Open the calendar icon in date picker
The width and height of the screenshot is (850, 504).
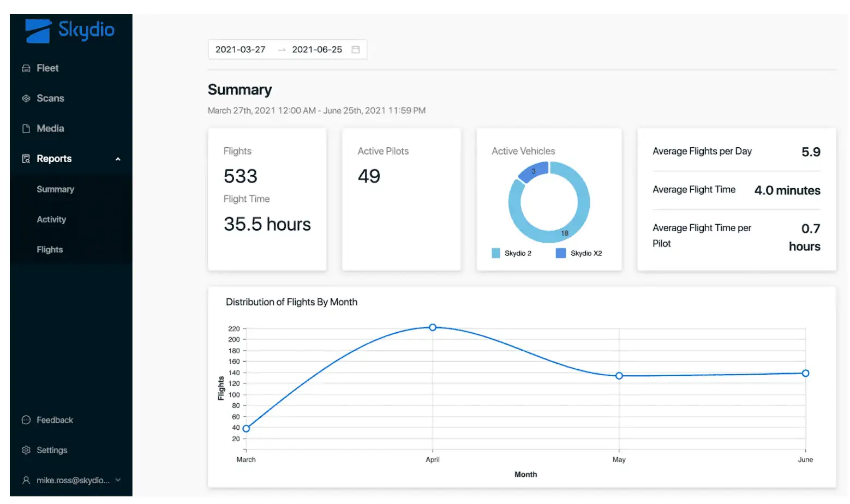point(356,50)
